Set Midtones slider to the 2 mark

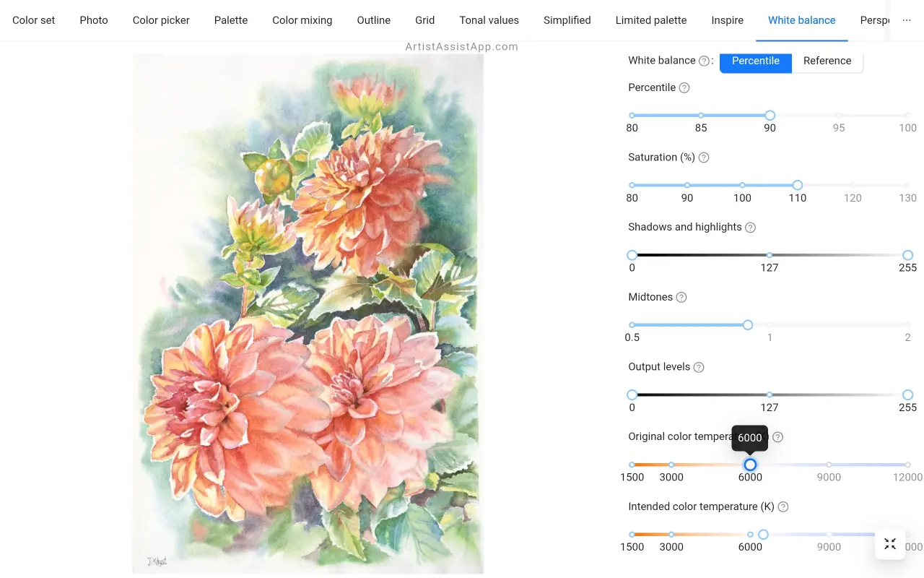tap(907, 325)
